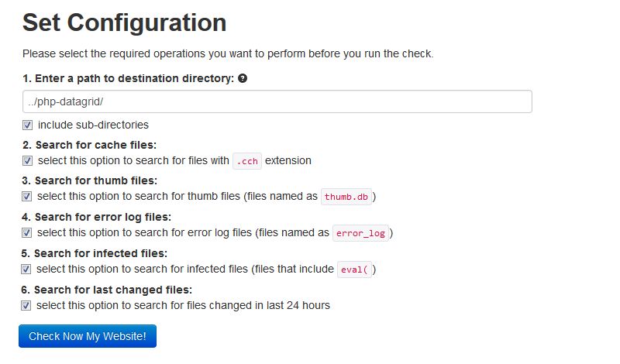The width and height of the screenshot is (620, 364).
Task: Disable the error log files checkbox
Action: (26, 233)
